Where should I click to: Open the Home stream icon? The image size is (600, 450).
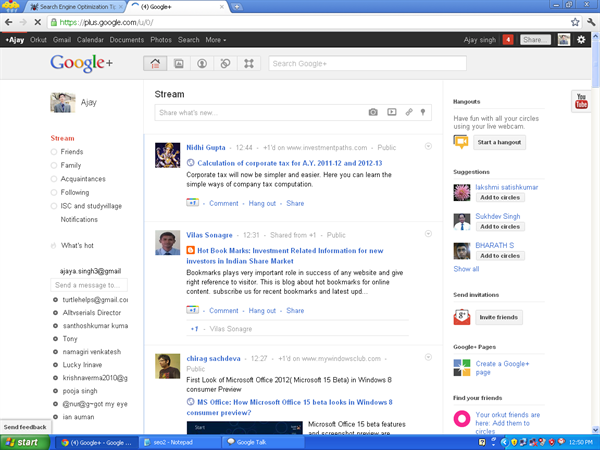(x=155, y=64)
